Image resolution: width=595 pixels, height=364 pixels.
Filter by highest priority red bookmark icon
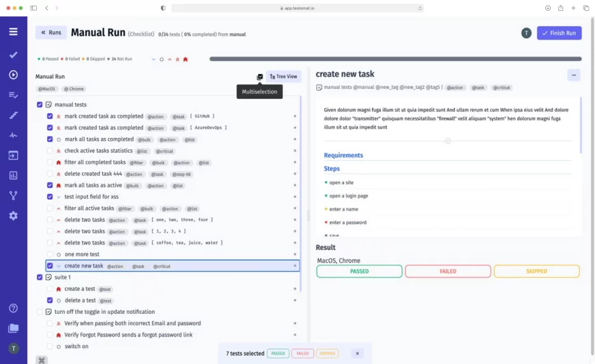(x=186, y=59)
